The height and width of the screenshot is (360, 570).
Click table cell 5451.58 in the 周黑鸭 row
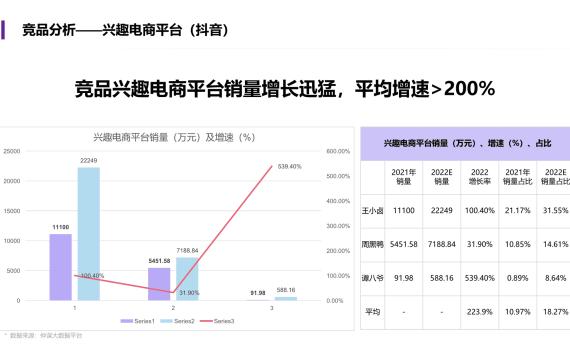click(x=404, y=244)
